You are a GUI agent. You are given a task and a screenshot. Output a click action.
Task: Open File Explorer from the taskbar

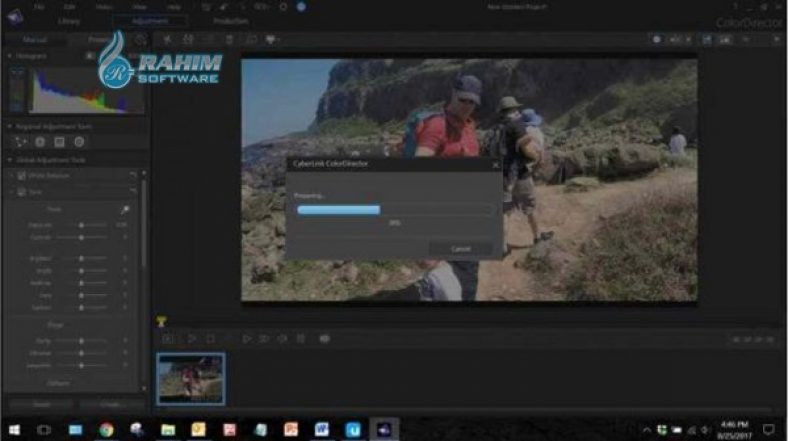(168, 429)
